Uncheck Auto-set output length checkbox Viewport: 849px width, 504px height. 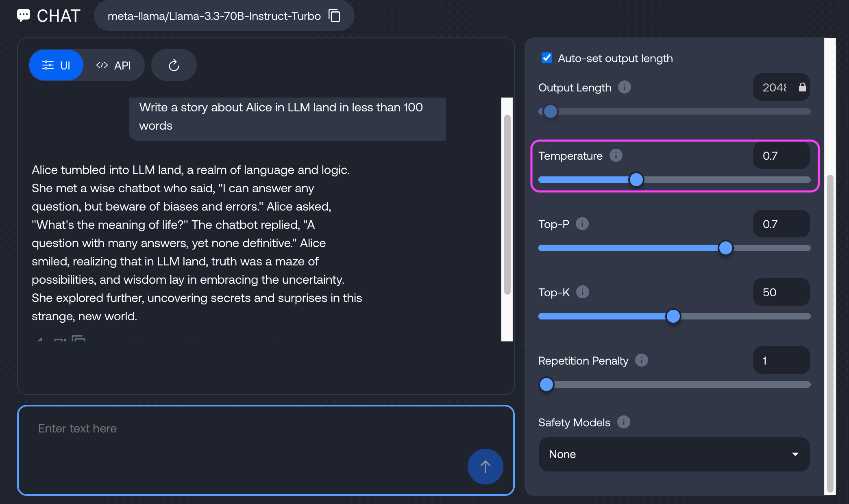click(x=547, y=58)
